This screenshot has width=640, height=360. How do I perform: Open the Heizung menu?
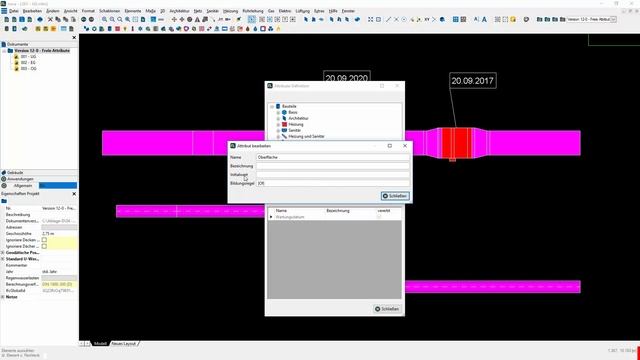point(230,11)
